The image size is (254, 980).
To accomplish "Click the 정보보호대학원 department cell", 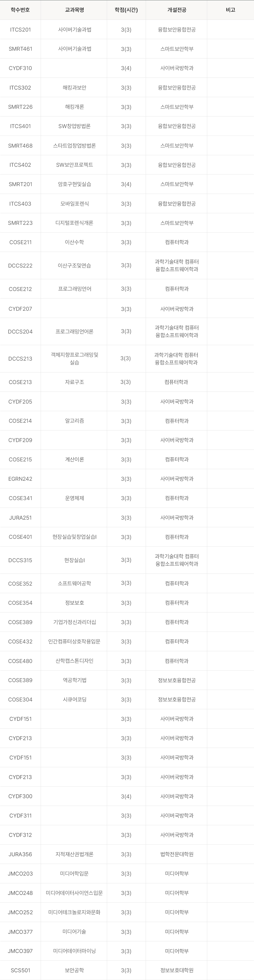I will pyautogui.click(x=176, y=970).
